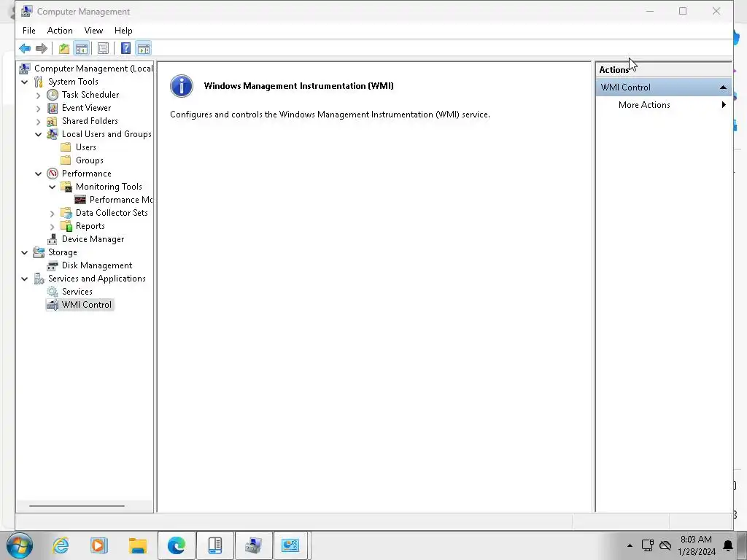The image size is (747, 560).
Task: Expand the Event Viewer node
Action: point(39,109)
